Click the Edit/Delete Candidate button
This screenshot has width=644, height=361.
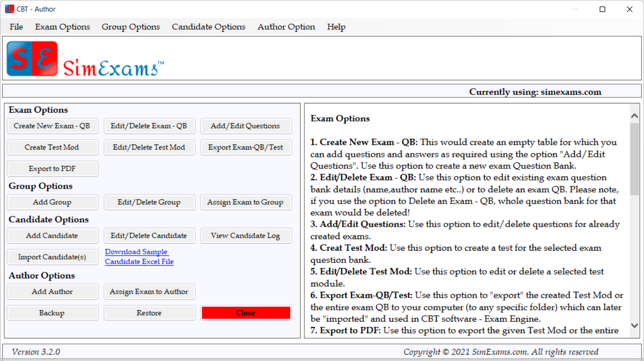pyautogui.click(x=149, y=235)
